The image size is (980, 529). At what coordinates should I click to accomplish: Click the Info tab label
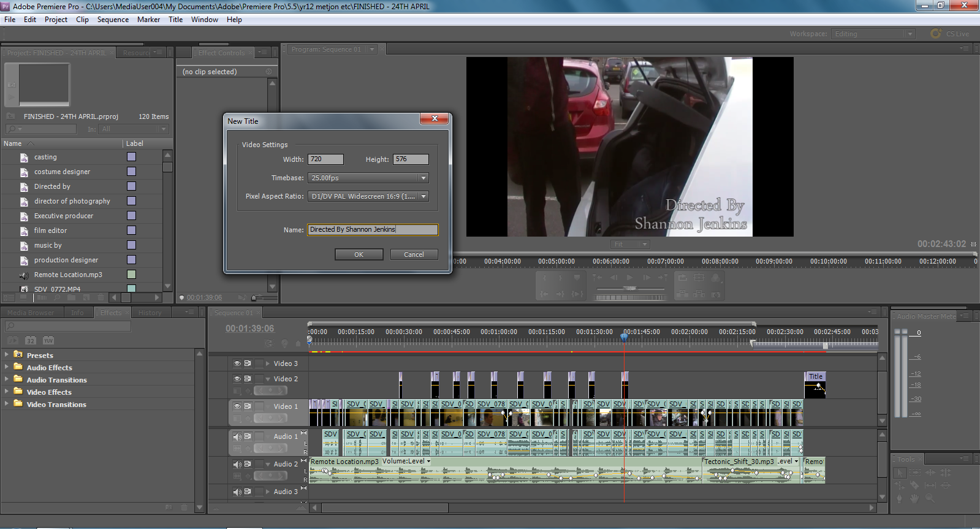[77, 313]
